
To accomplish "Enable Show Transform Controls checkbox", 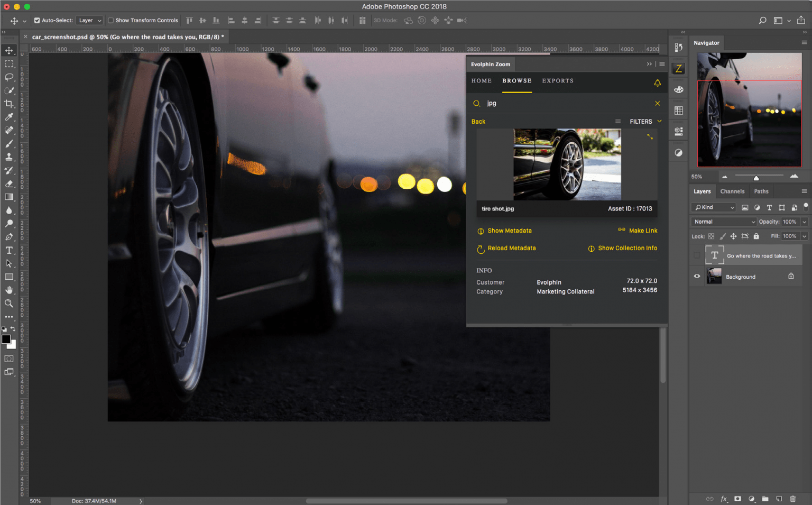I will [110, 21].
